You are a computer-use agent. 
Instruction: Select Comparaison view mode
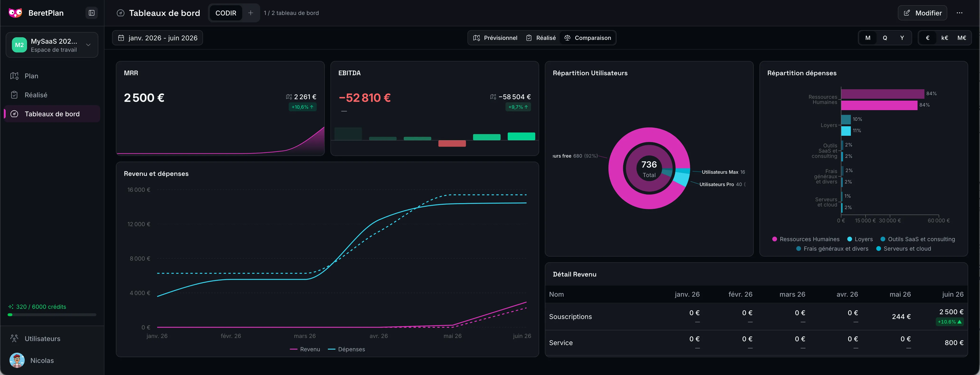point(587,38)
